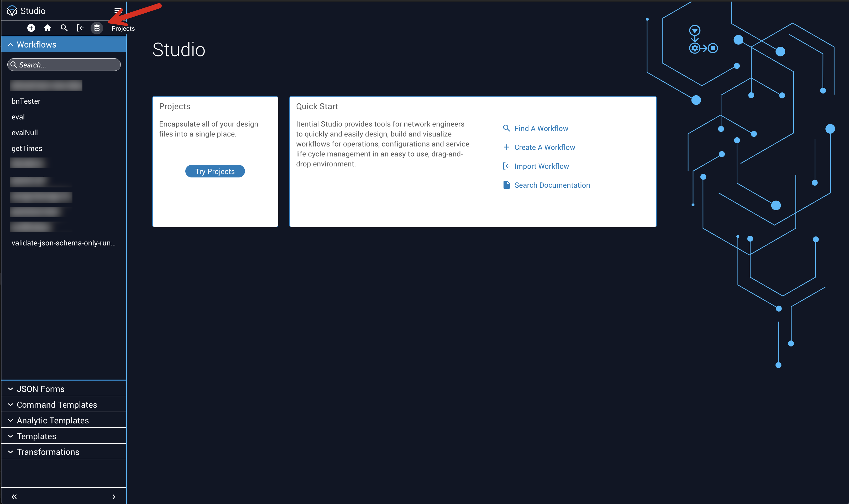Click the search magnifier toolbar icon
This screenshot has height=504, width=849.
point(64,28)
